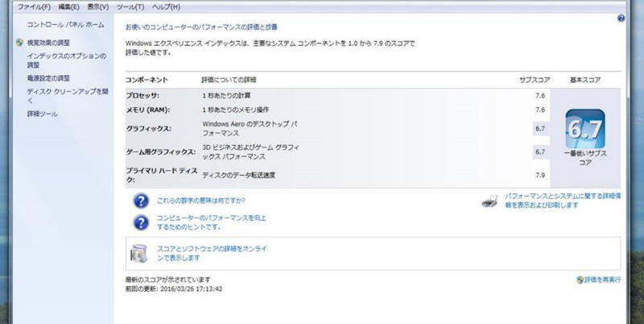Open the 表示(V) menu

(98, 7)
